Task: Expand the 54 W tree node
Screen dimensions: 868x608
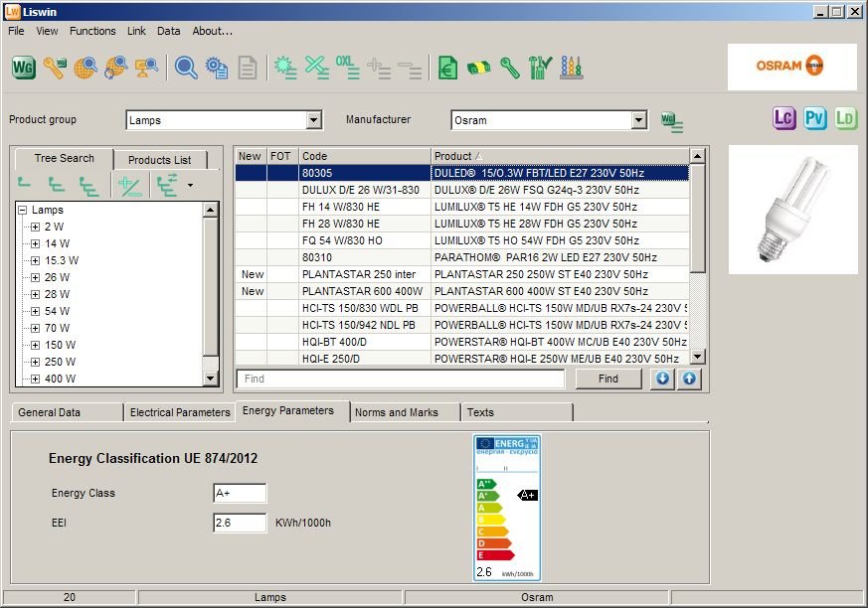Action: 36,312
